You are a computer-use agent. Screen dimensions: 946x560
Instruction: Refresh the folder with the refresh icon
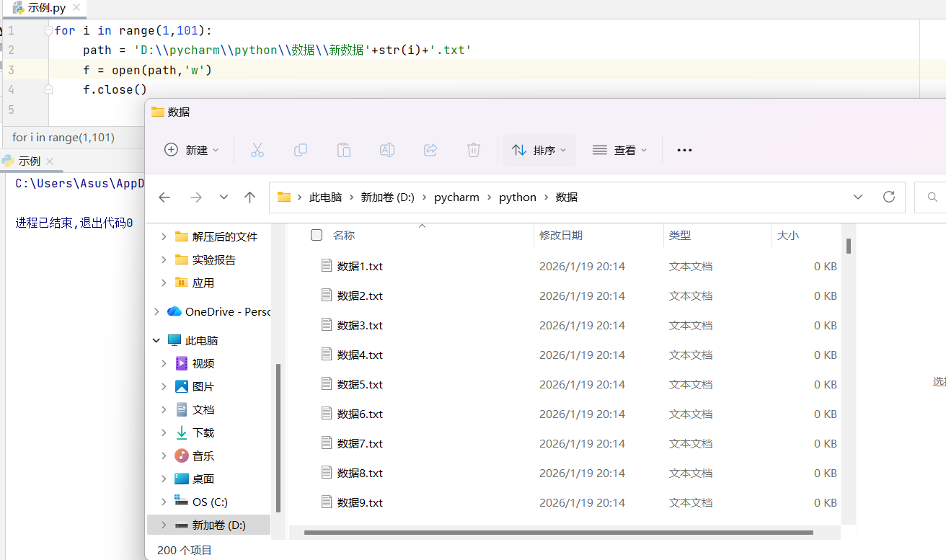click(x=889, y=197)
